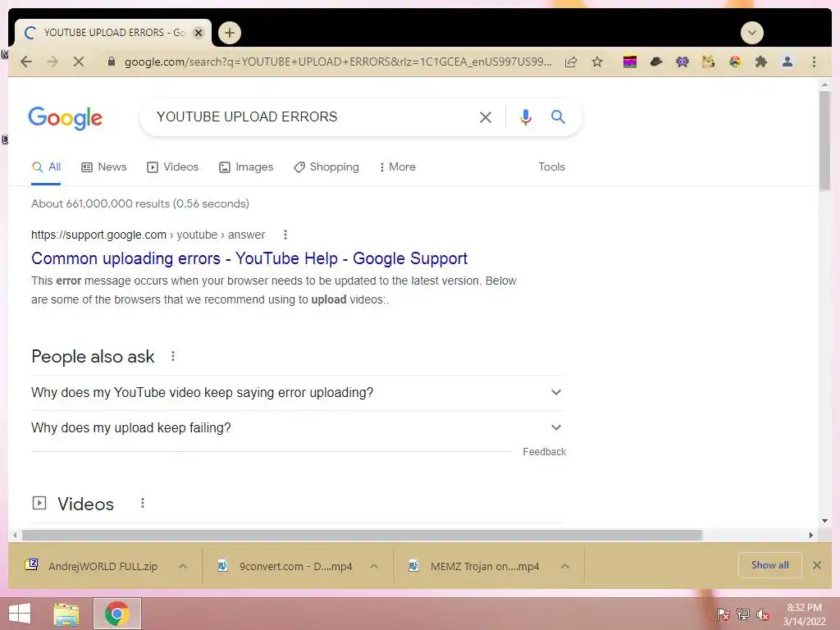Click the Google search text field
840x630 pixels.
pyautogui.click(x=311, y=116)
